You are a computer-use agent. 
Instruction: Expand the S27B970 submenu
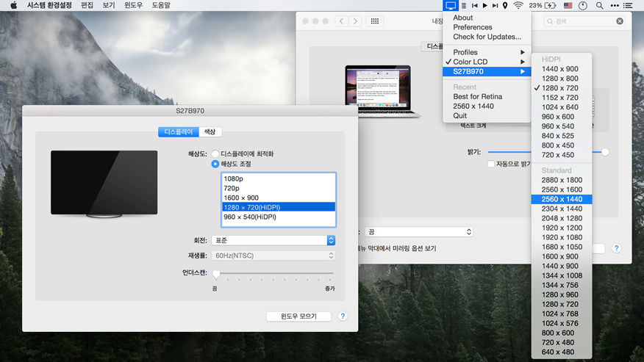tap(487, 71)
